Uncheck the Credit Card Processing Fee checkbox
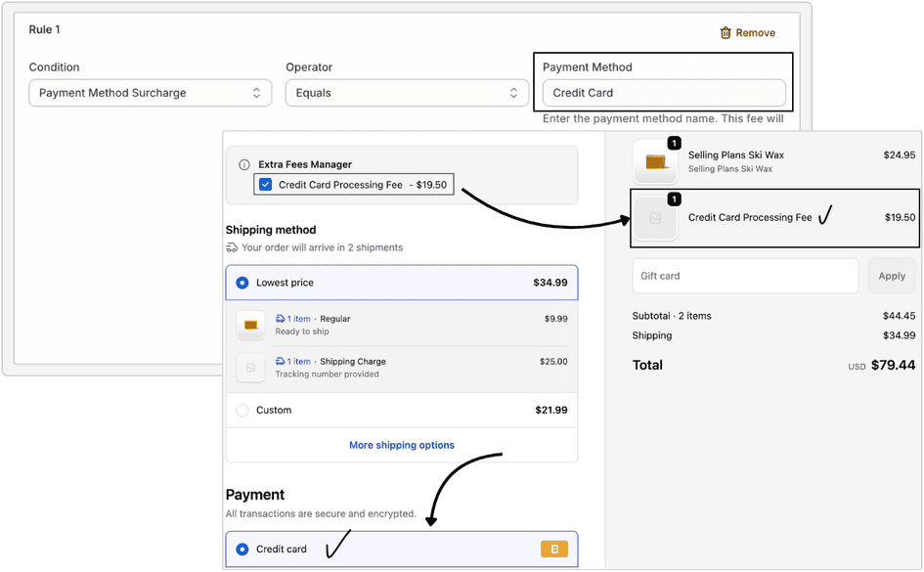924x572 pixels. click(x=265, y=184)
